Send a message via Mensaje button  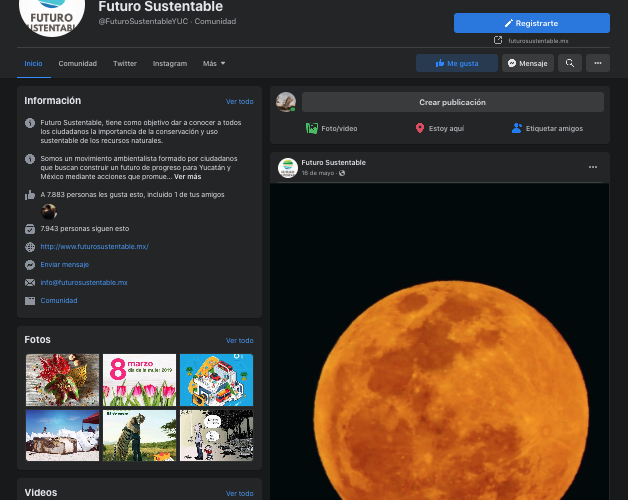tap(527, 63)
